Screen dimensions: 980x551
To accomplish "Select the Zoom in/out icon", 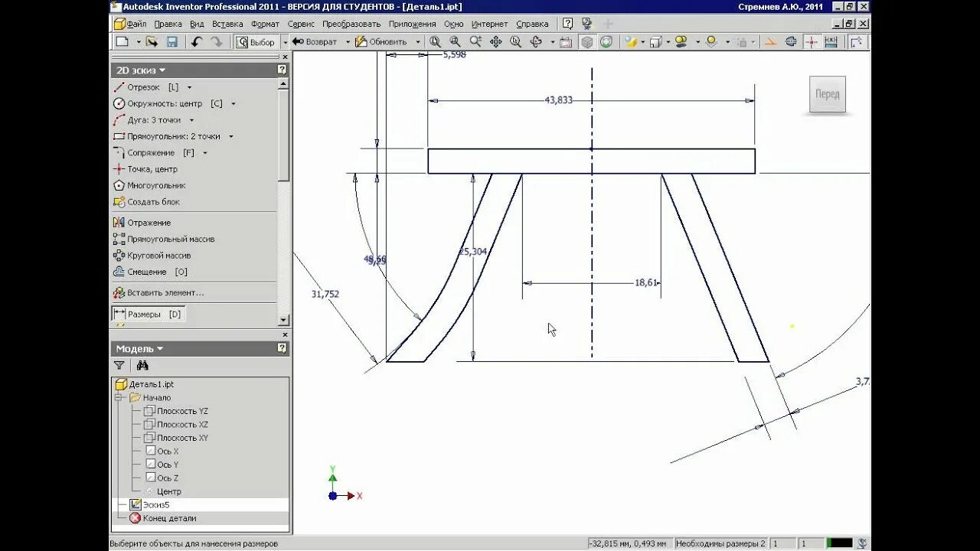I will [x=475, y=41].
